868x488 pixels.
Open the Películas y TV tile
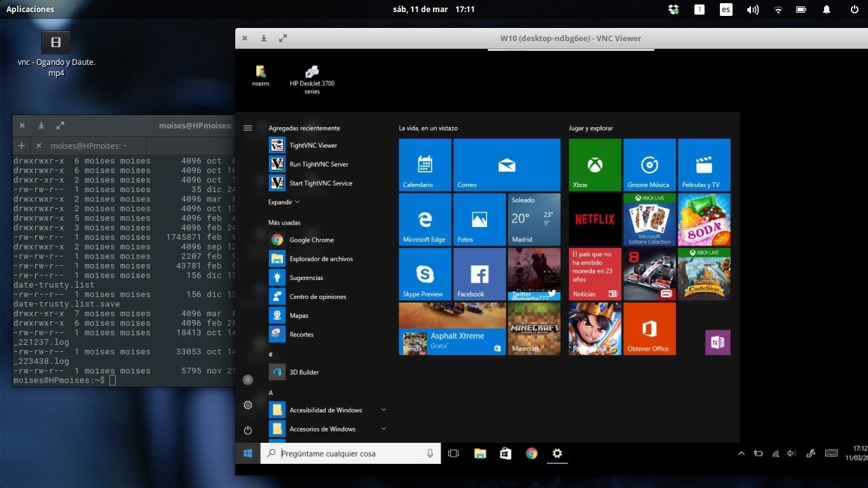[704, 165]
